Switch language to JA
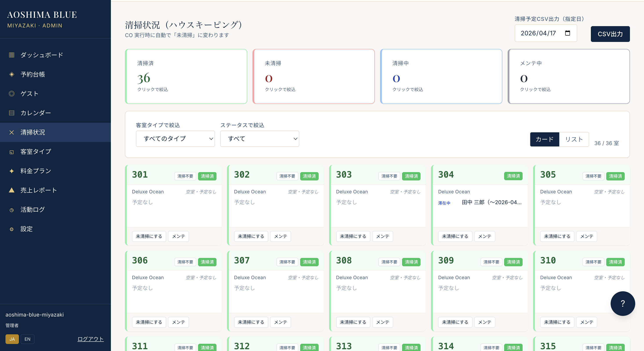Image resolution: width=644 pixels, height=351 pixels. pos(12,339)
